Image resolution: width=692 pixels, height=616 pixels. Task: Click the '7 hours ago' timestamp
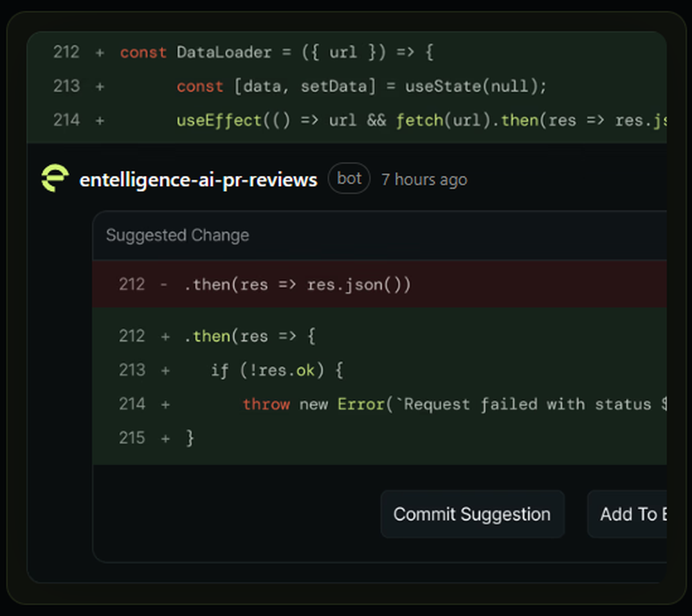click(x=424, y=179)
